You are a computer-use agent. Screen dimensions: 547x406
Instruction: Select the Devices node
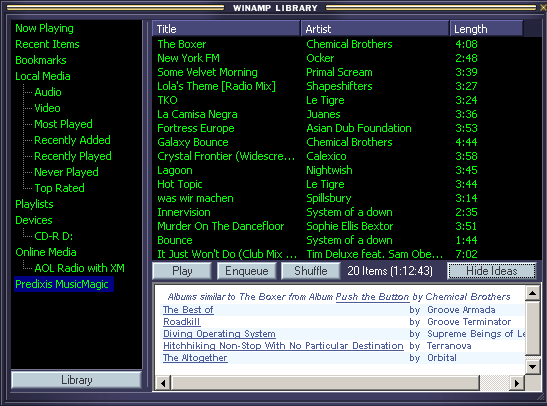(34, 220)
